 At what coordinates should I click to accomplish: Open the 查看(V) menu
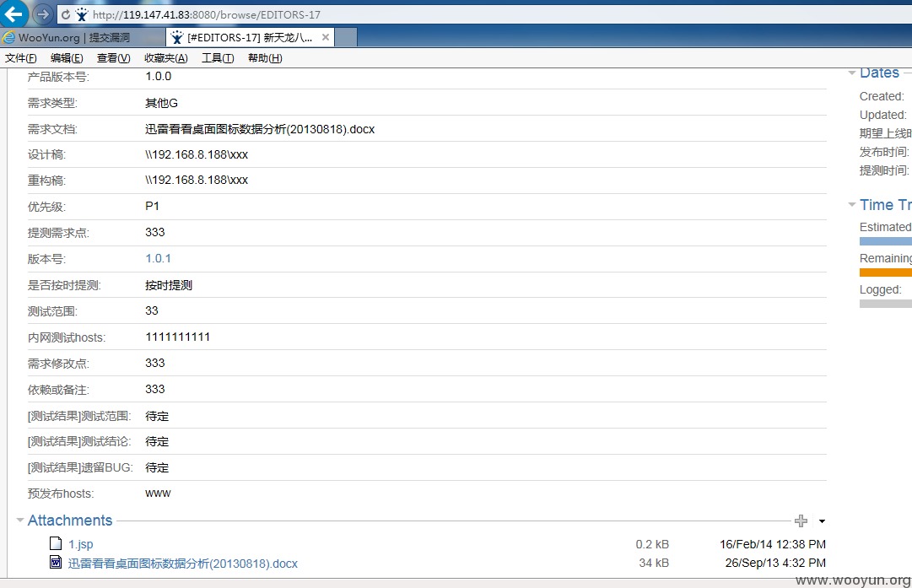(113, 58)
